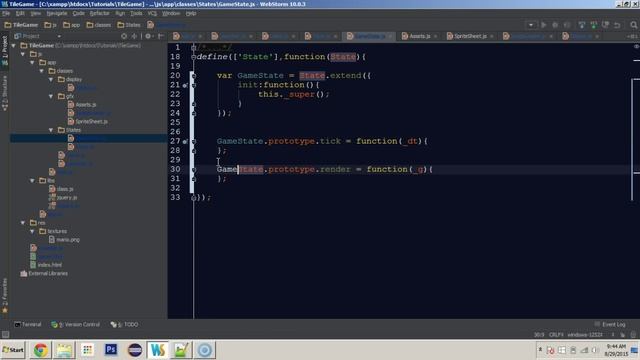Click the Start button
The image size is (640, 360).
13,350
